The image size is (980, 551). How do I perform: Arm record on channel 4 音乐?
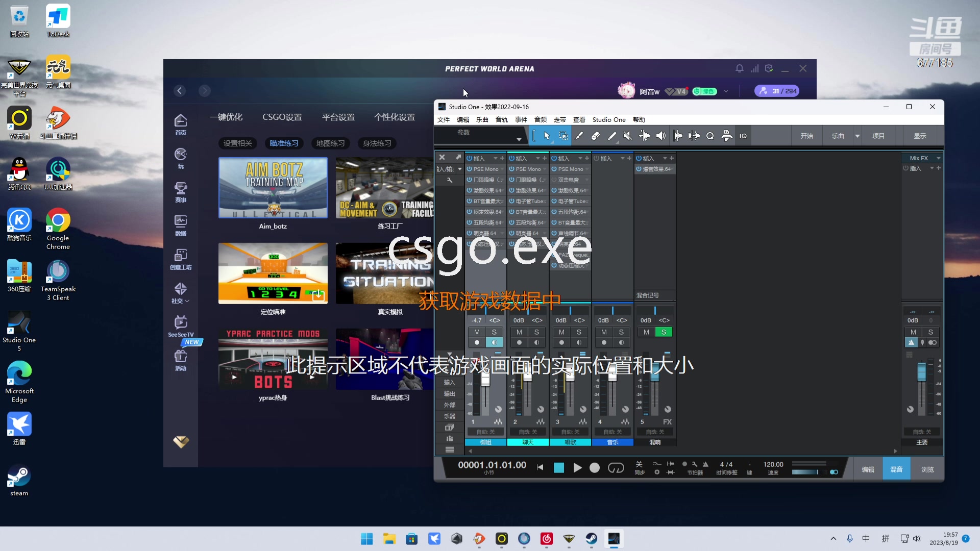coord(604,342)
